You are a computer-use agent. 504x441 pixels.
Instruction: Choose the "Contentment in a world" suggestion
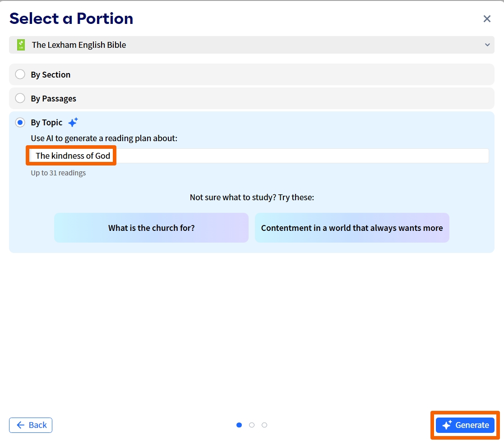[x=352, y=228]
